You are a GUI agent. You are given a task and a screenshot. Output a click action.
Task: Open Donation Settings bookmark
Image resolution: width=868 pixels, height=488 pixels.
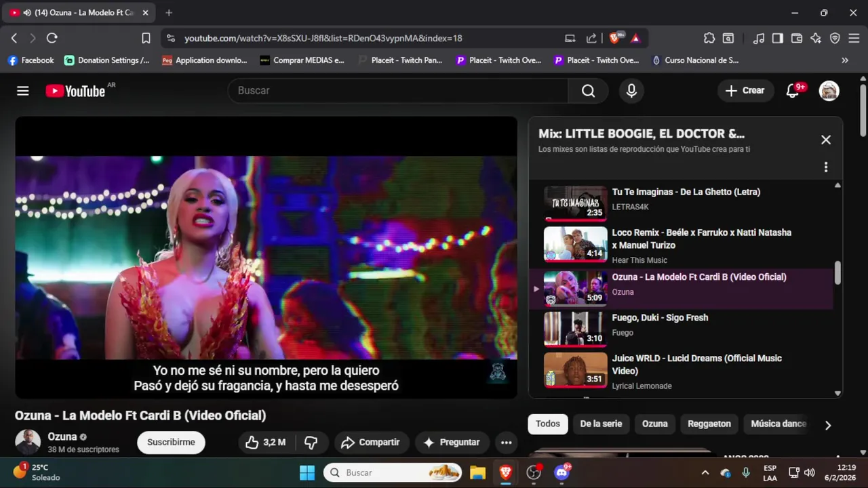107,60
